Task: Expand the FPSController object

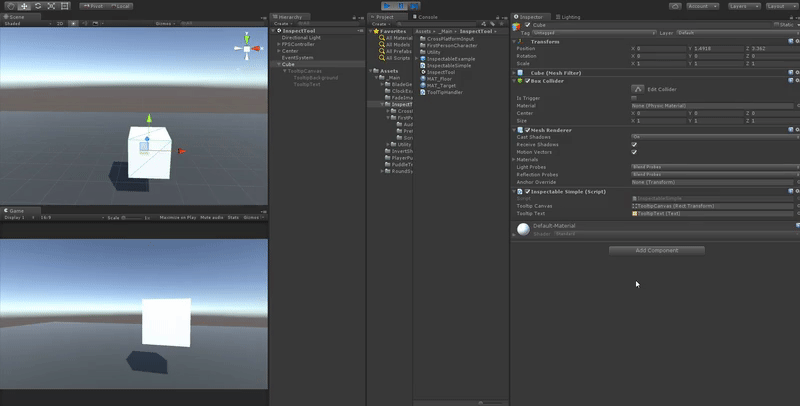Action: 279,44
